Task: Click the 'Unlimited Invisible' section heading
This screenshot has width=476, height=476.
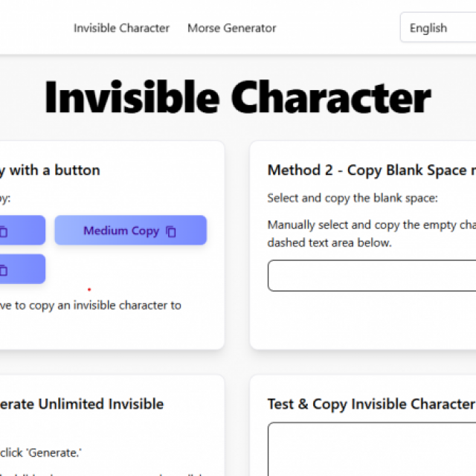Action: (82, 404)
